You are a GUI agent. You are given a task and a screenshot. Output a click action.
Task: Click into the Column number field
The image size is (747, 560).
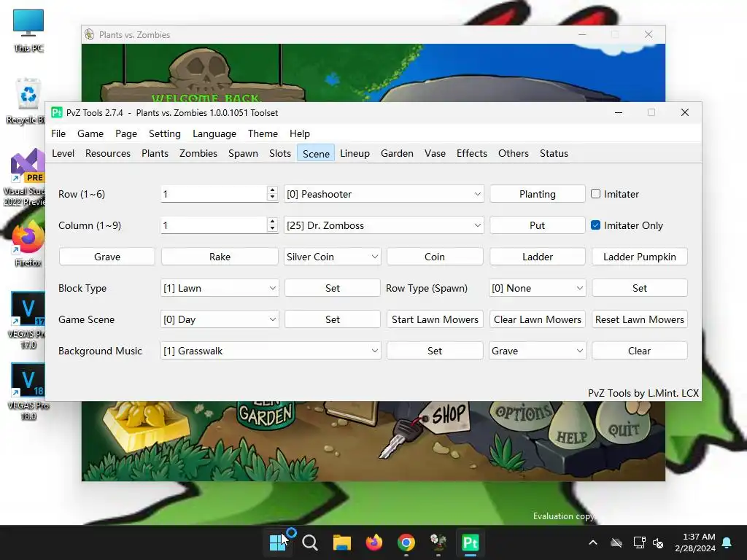pyautogui.click(x=214, y=225)
